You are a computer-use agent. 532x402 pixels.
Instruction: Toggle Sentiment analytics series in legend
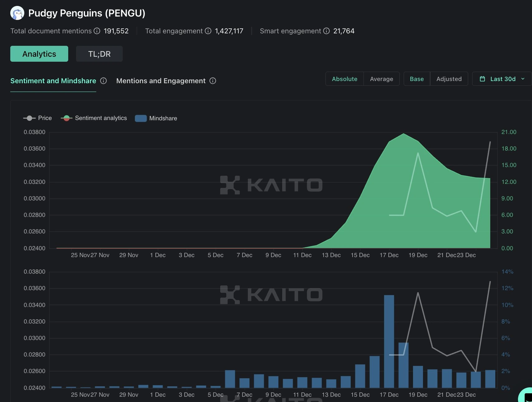pyautogui.click(x=94, y=118)
